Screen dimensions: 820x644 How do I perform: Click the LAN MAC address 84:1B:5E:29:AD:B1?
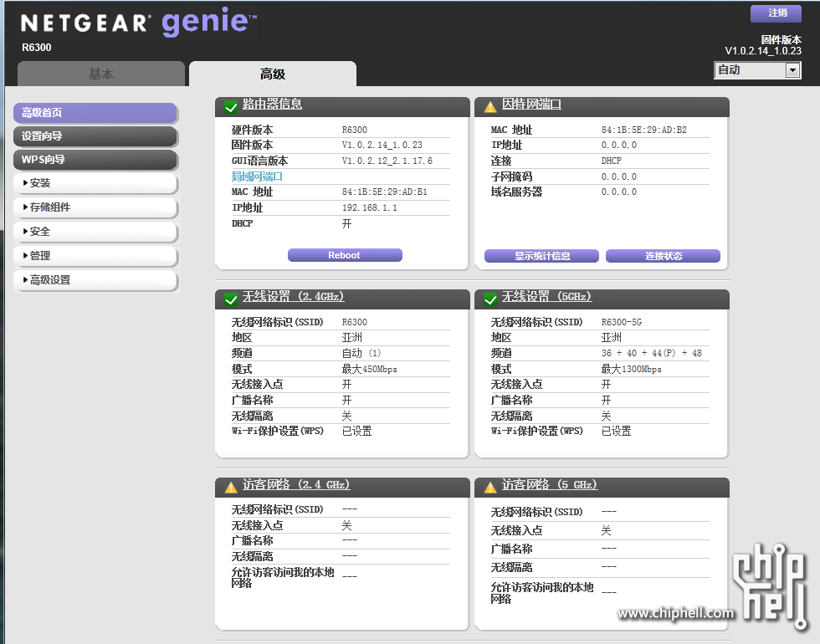[x=384, y=192]
